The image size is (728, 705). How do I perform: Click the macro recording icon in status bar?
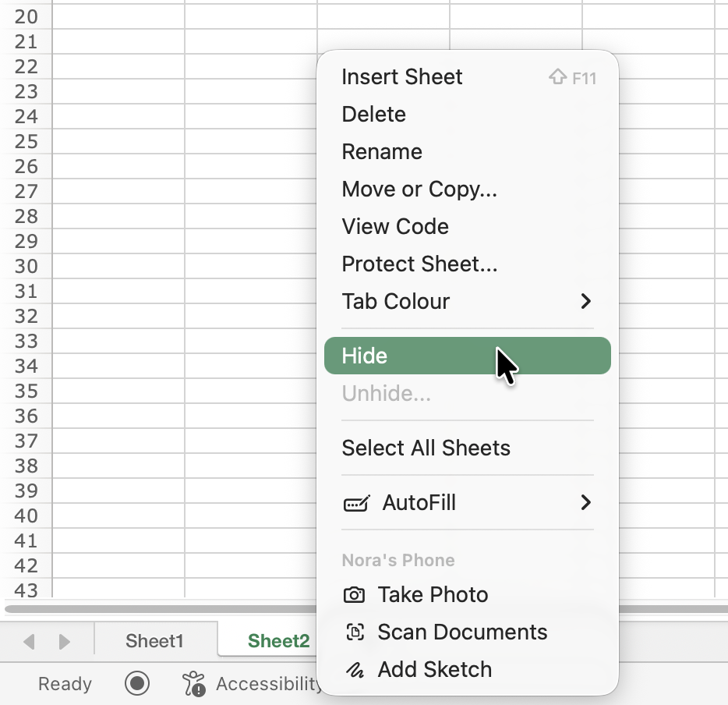pyautogui.click(x=137, y=684)
